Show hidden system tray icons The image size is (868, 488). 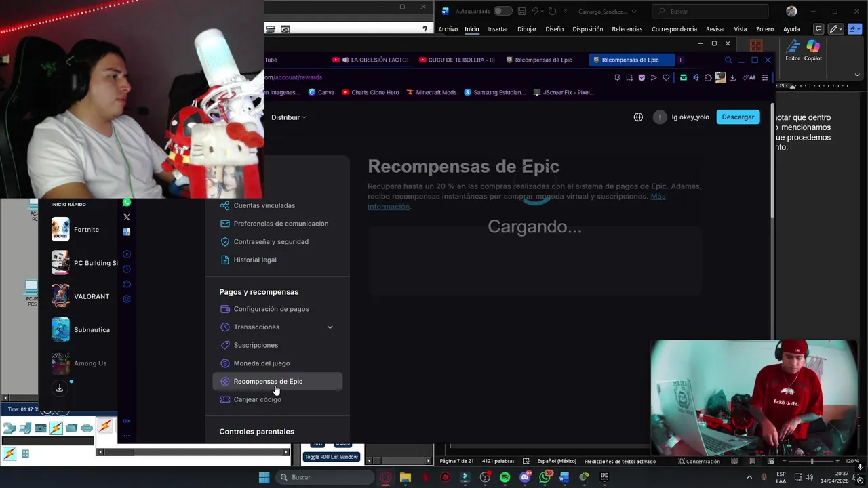[x=749, y=477]
